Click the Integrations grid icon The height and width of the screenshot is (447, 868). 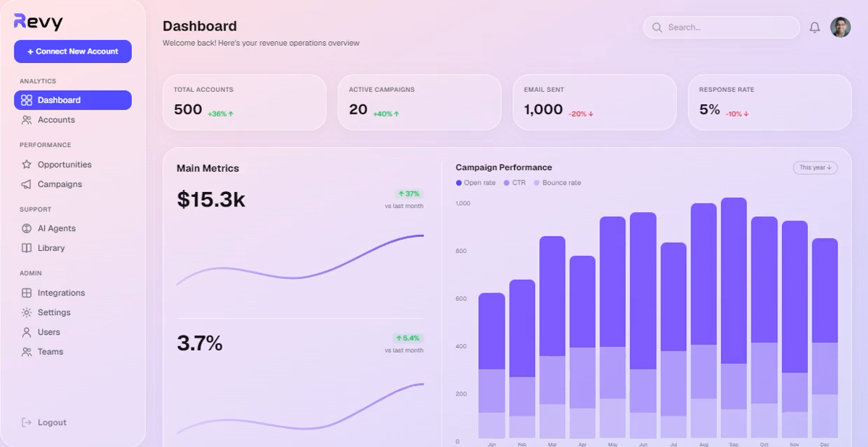tap(26, 293)
